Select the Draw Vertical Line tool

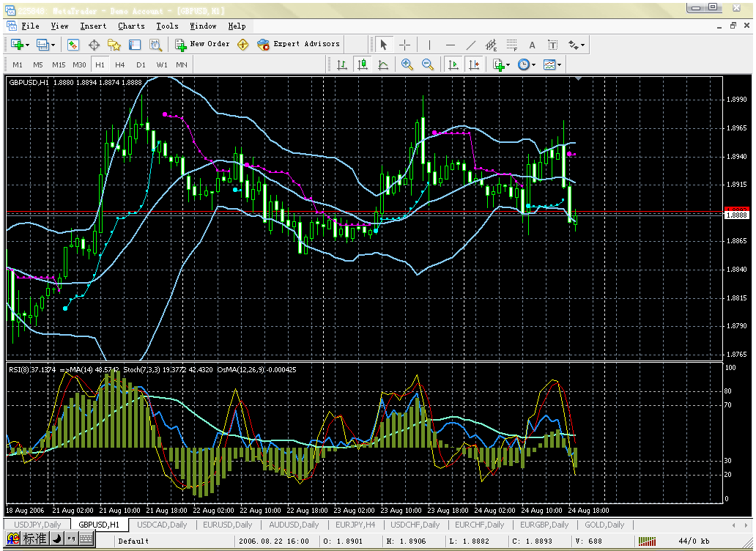click(x=429, y=45)
